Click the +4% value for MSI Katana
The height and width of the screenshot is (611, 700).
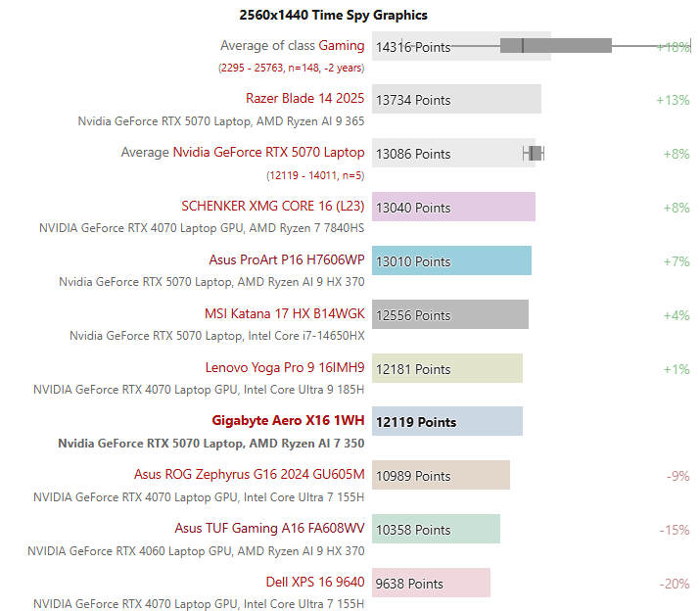pyautogui.click(x=677, y=315)
